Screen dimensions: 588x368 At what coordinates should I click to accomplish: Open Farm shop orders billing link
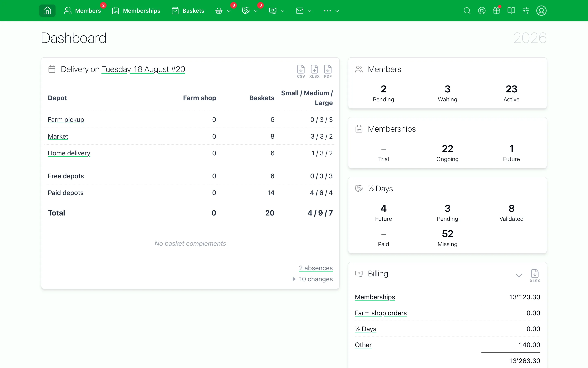[381, 313]
